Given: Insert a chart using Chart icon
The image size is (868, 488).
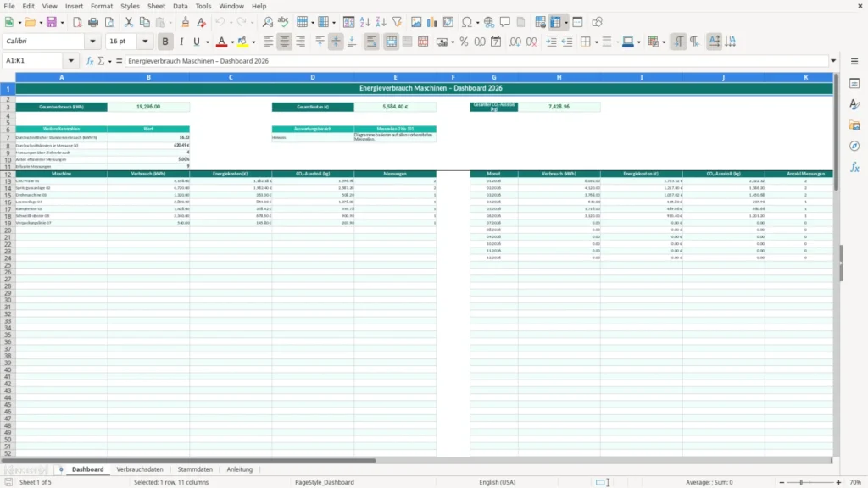Looking at the screenshot, I should 431,22.
